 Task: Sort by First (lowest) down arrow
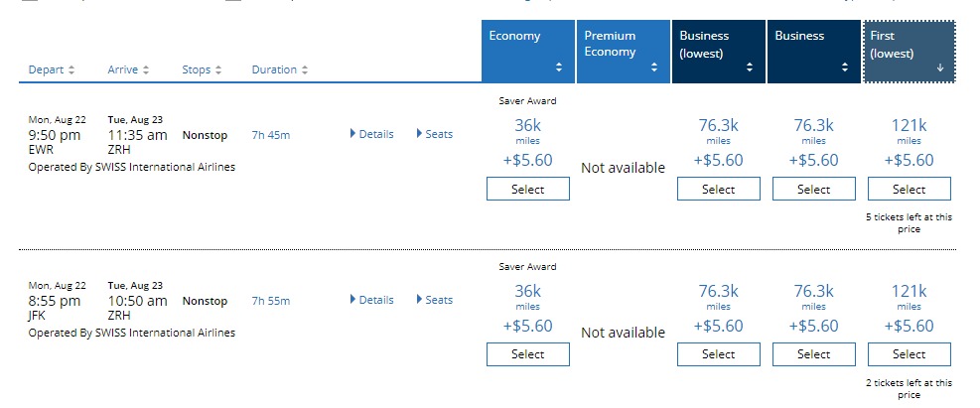coord(940,68)
